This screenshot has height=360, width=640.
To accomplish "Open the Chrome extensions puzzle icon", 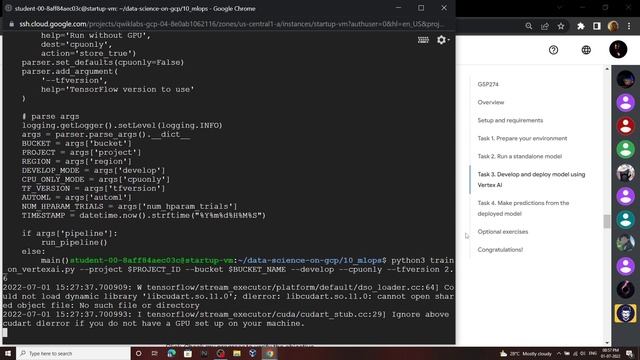I will point(580,26).
